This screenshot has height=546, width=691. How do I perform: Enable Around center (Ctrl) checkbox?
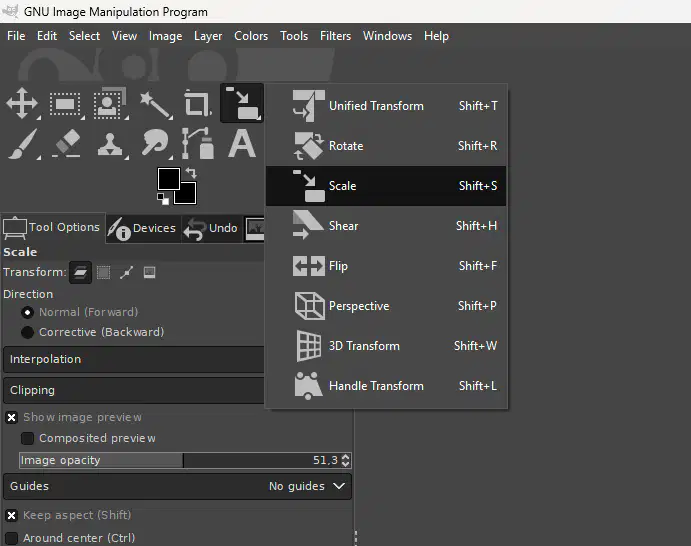(x=12, y=538)
